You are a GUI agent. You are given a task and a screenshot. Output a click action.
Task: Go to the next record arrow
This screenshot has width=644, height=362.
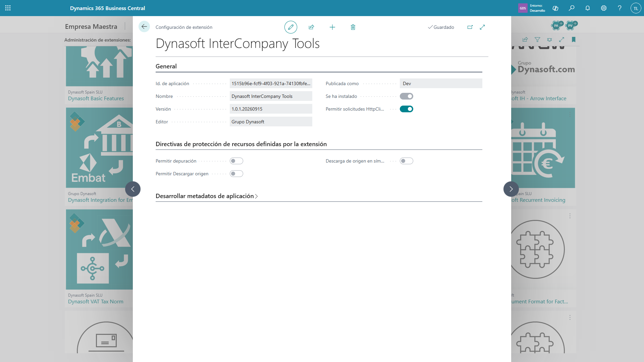(x=511, y=189)
